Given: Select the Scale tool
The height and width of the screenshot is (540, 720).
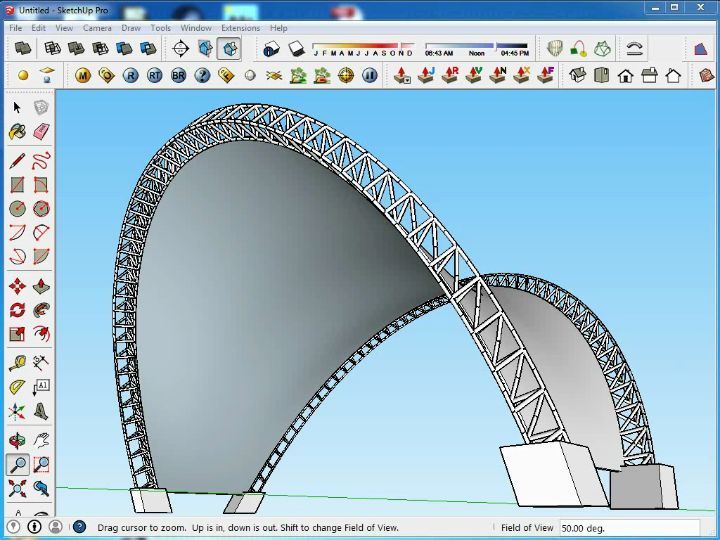Looking at the screenshot, I should 17,334.
